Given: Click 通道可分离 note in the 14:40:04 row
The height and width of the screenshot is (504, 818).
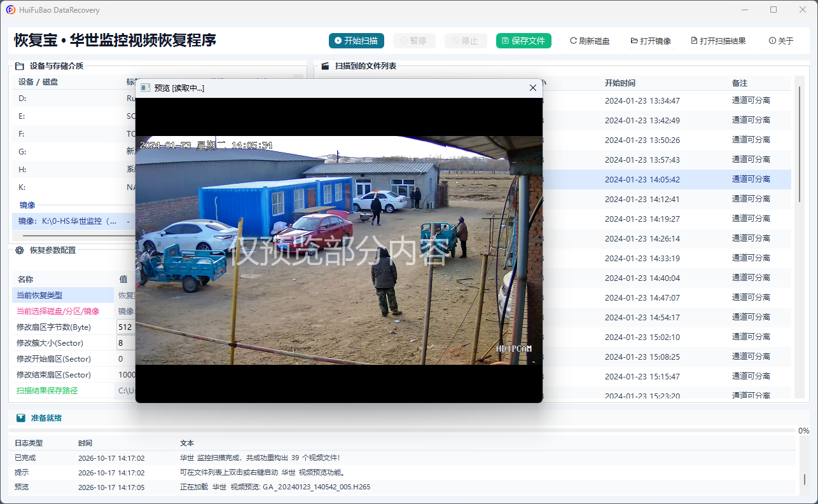Looking at the screenshot, I should tap(751, 278).
